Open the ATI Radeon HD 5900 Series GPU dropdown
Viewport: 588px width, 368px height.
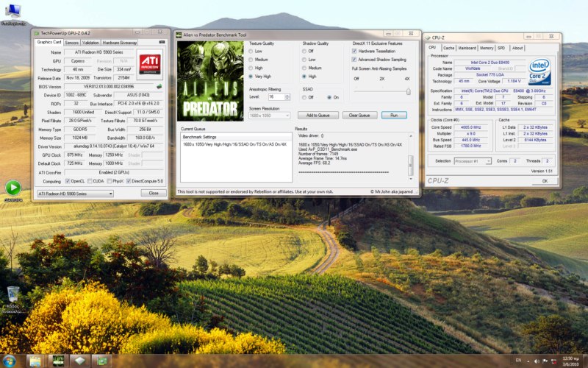click(x=76, y=194)
